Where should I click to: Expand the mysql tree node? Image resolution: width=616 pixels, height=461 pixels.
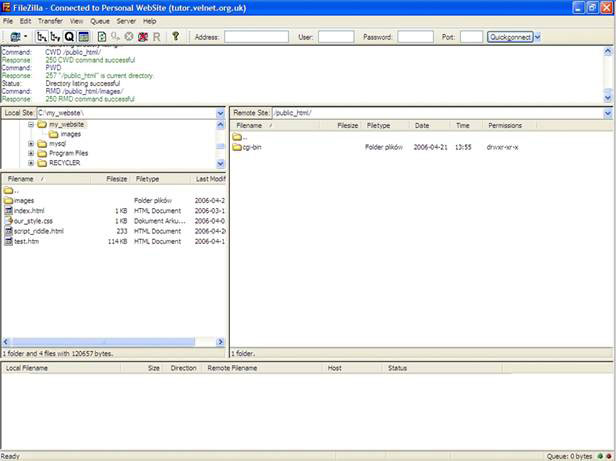tap(31, 144)
